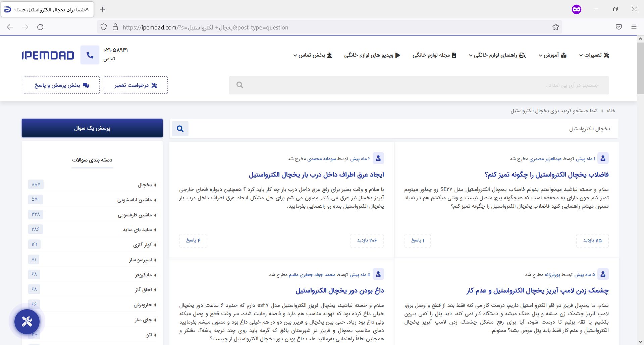Click the user avatar of سودابه محمدی post
This screenshot has width=644, height=345.
(378, 158)
